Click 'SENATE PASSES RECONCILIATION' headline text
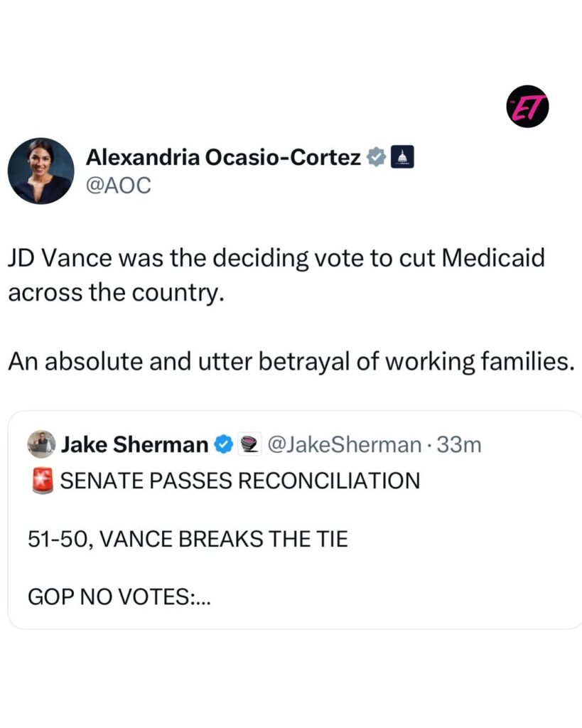Viewport: 582px width, 728px height. (240, 481)
